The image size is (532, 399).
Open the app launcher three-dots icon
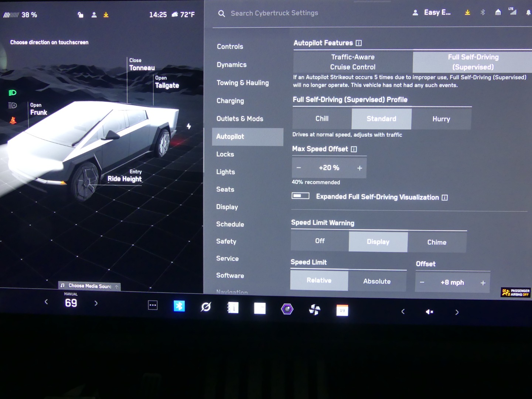click(x=153, y=305)
